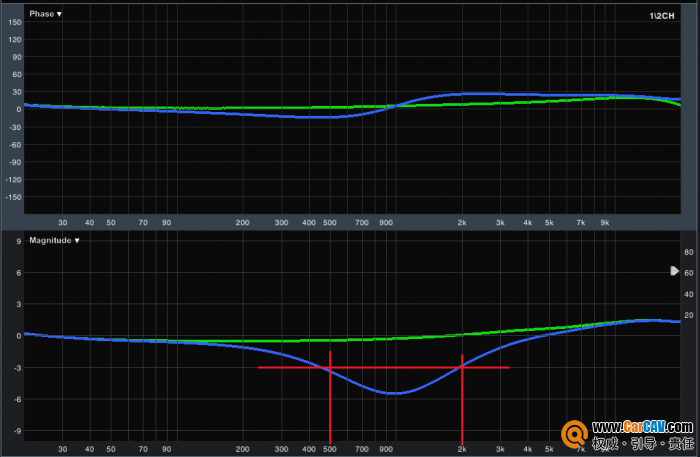Viewport: 700px width, 457px height.
Task: Click the green phase trace near 9k
Action: [604, 98]
